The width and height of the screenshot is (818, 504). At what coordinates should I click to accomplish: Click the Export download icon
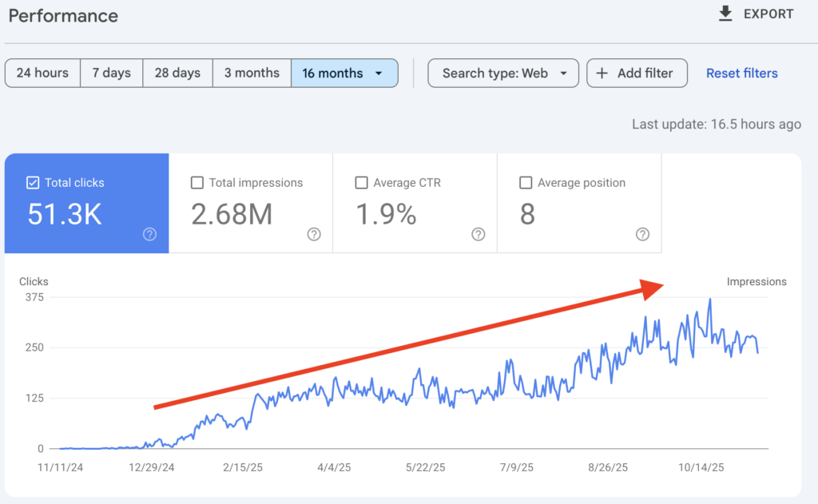[725, 14]
